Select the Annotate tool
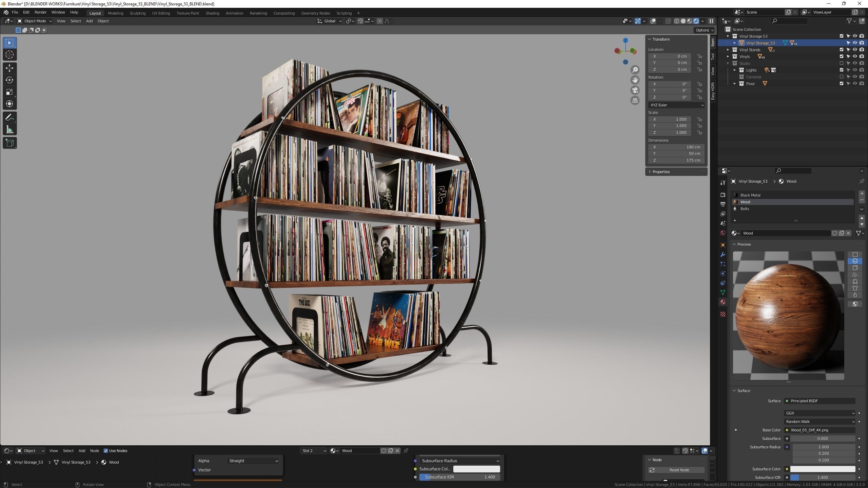 [x=9, y=118]
